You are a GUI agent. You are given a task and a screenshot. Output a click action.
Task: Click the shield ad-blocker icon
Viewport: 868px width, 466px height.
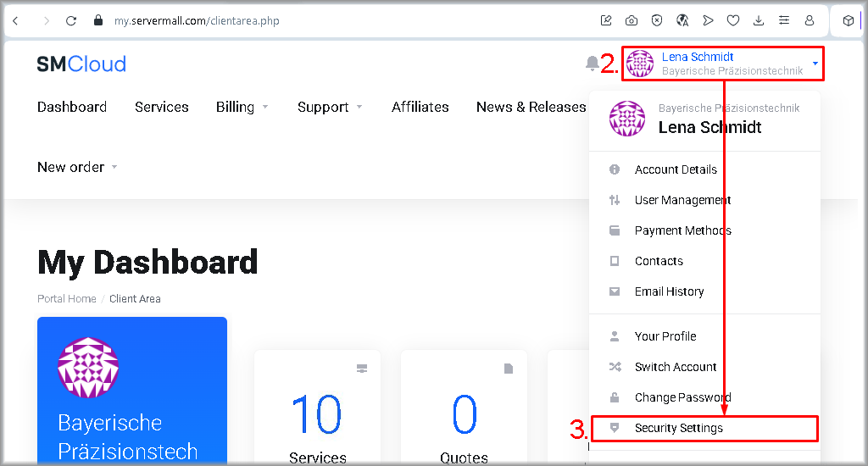pyautogui.click(x=657, y=20)
